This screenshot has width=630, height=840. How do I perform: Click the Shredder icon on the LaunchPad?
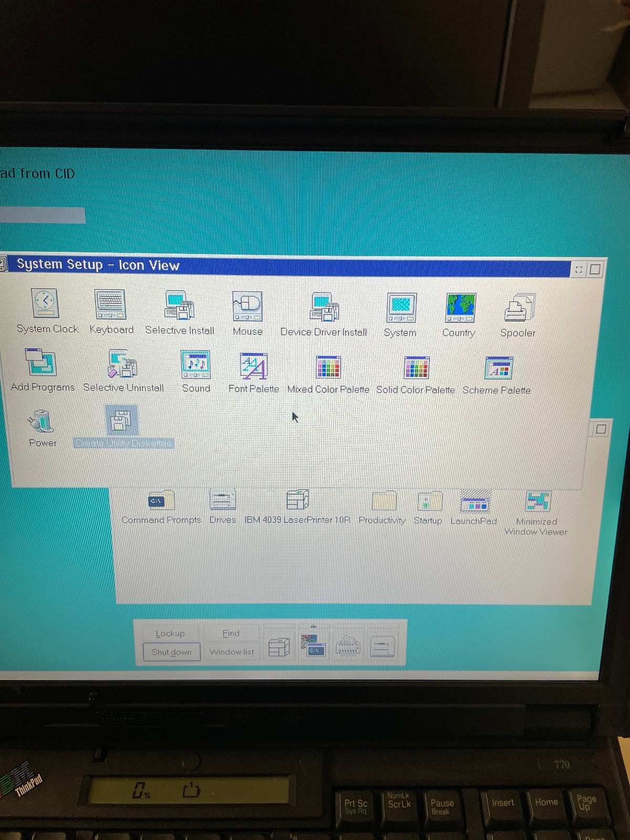point(348,646)
